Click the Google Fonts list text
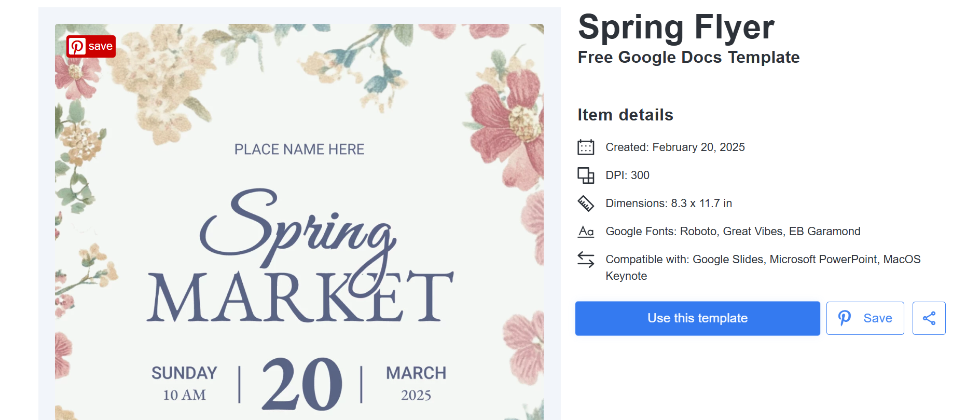 733,232
